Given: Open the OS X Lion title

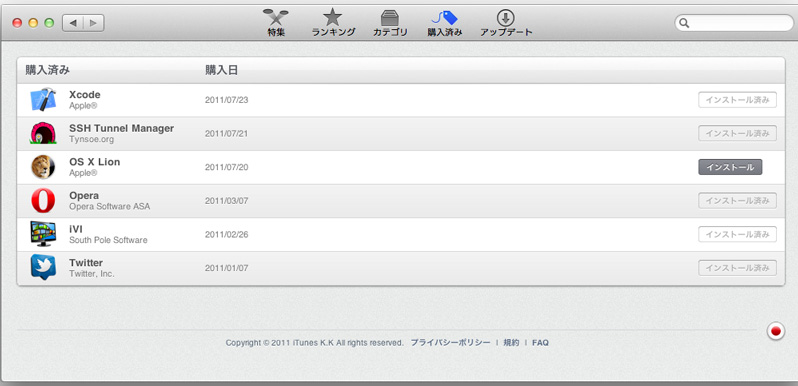Looking at the screenshot, I should (x=95, y=162).
